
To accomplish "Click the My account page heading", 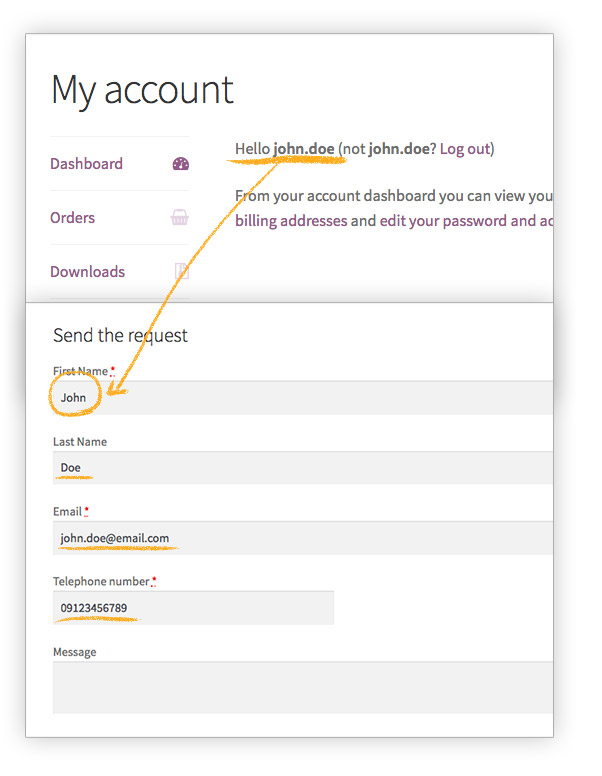I will pos(143,90).
